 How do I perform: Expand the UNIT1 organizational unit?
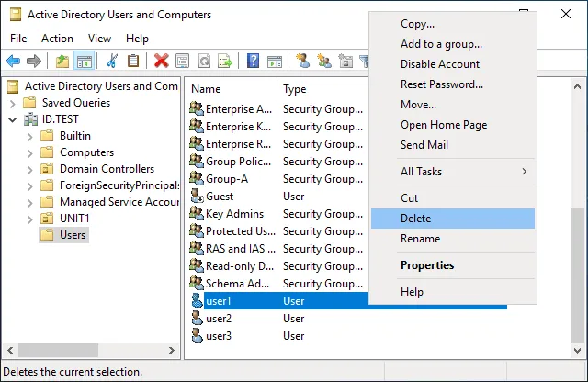pos(29,219)
